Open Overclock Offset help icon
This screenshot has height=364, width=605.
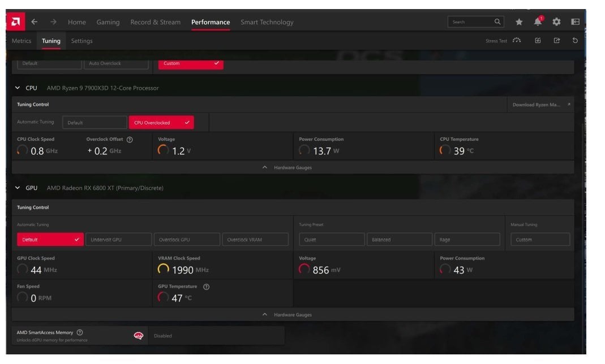(x=130, y=140)
